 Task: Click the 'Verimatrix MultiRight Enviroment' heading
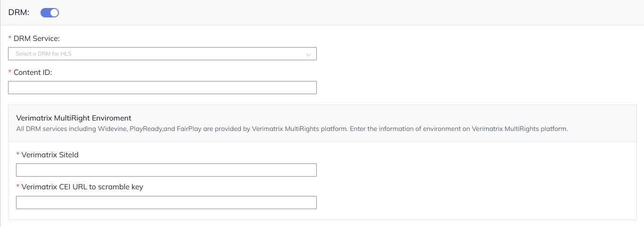(x=74, y=118)
